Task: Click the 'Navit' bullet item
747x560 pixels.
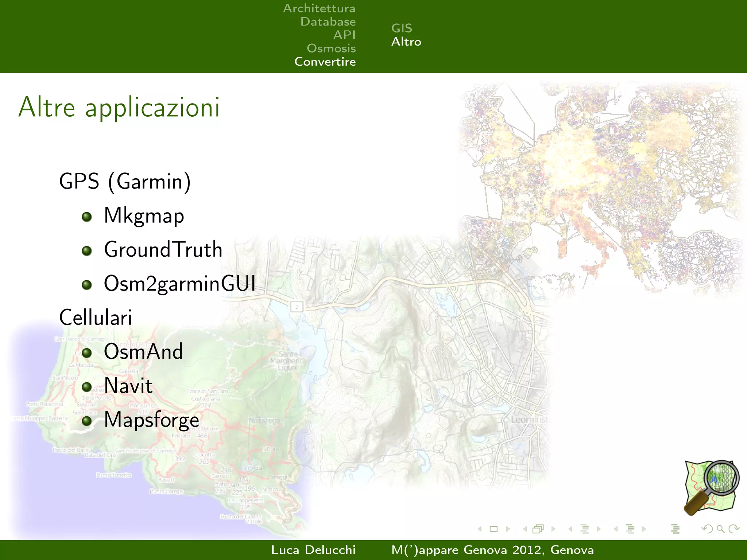Action: pyautogui.click(x=128, y=385)
